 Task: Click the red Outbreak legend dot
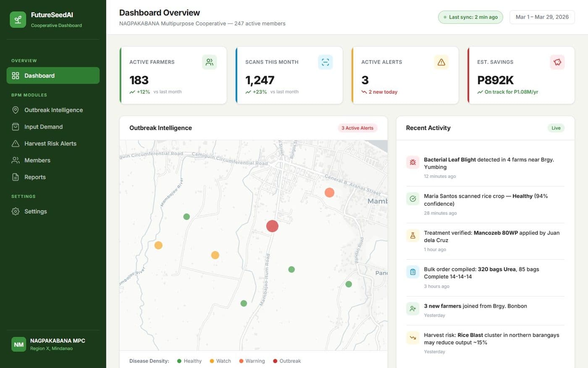275,361
